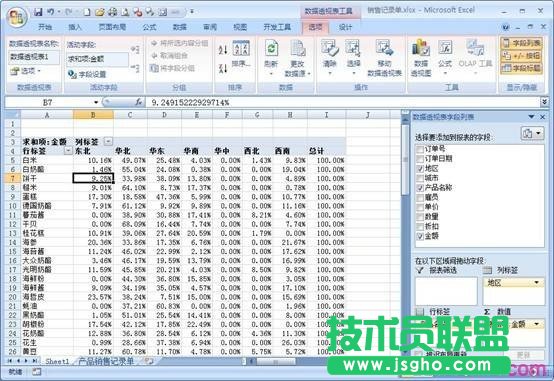Check the 数量 field checkbox
Image resolution: width=554 pixels, height=381 pixels.
click(420, 217)
